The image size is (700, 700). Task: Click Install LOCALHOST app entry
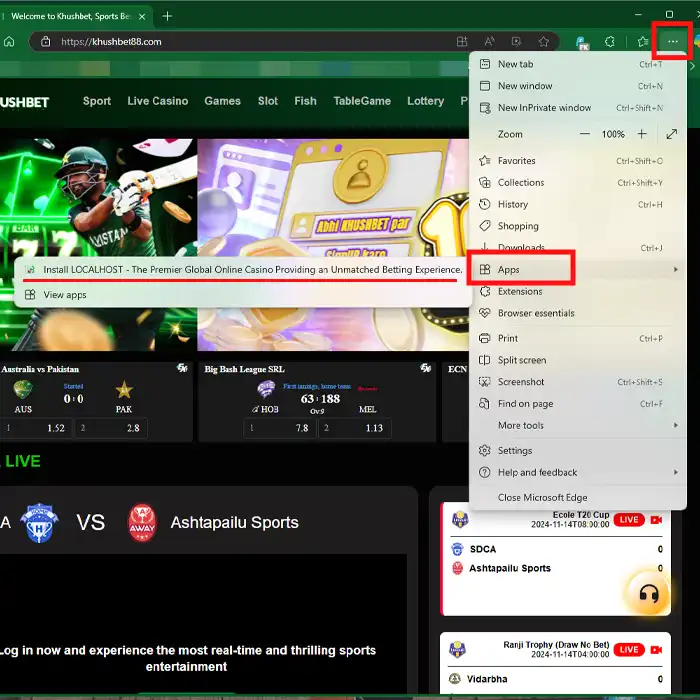tap(243, 270)
